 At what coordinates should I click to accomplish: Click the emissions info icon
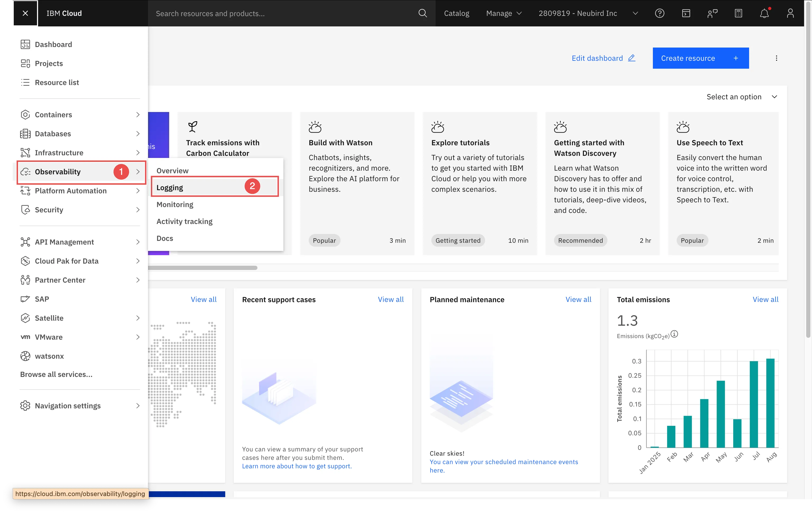pos(674,334)
